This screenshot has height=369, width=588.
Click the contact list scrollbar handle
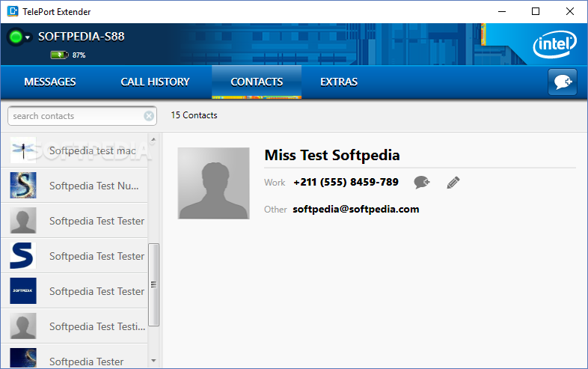[x=154, y=284]
